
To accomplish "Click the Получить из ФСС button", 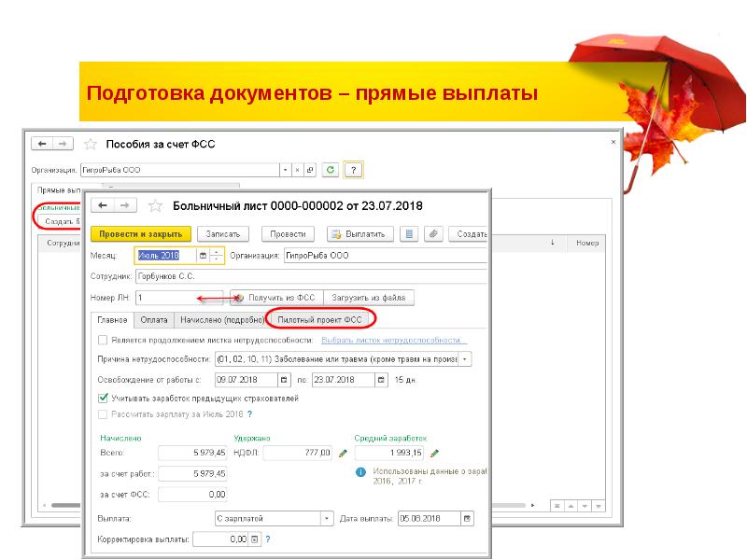I will [x=275, y=298].
